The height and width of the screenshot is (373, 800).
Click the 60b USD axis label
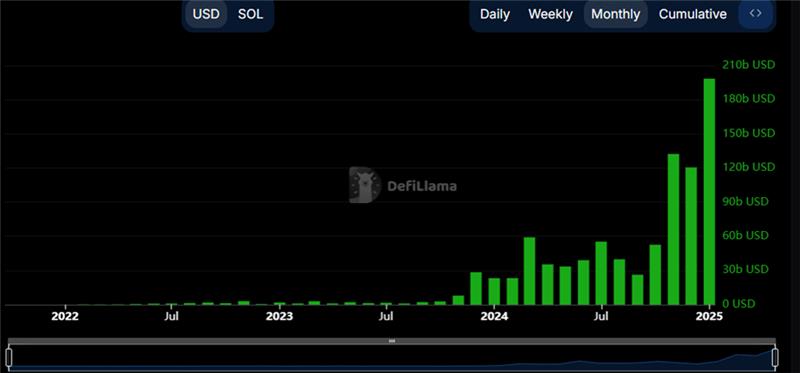(x=746, y=236)
